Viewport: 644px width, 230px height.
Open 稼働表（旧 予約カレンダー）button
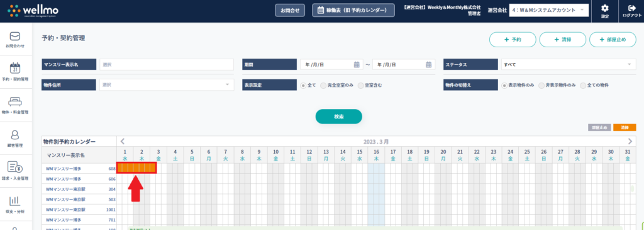(353, 10)
